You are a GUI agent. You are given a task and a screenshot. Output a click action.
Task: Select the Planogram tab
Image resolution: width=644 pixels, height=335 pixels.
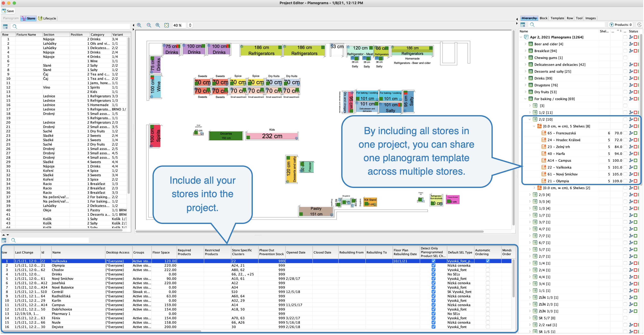pyautogui.click(x=11, y=18)
